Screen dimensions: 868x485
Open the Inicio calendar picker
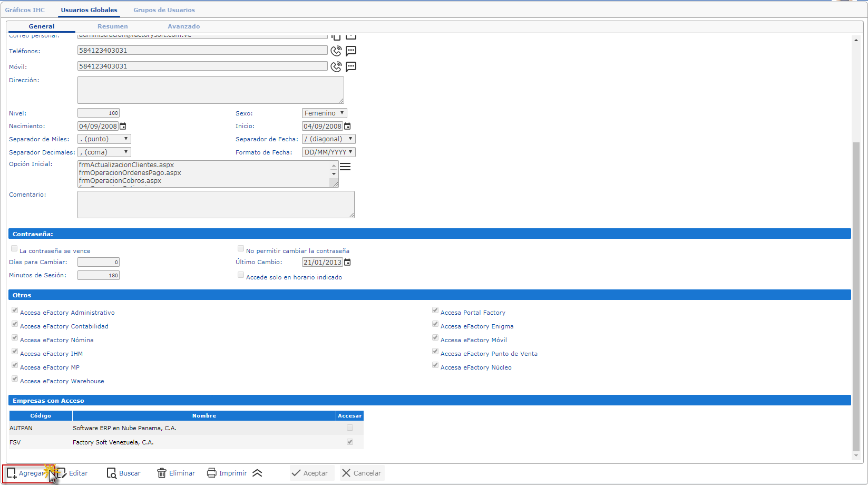pos(347,127)
